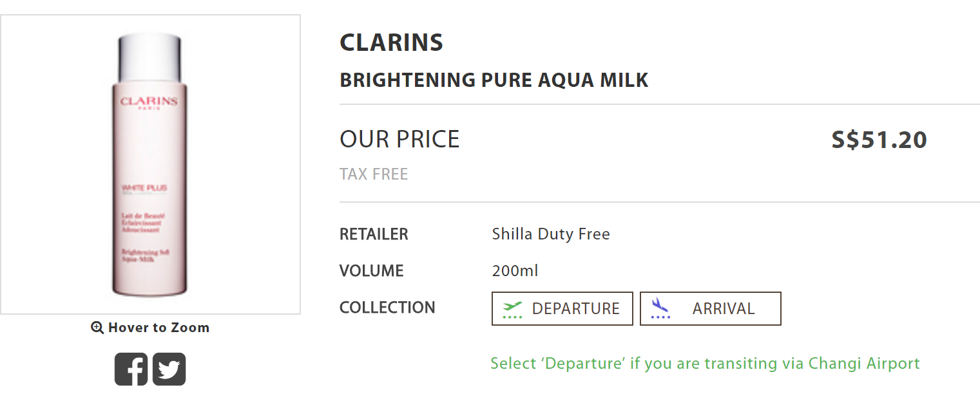Click the Shilla Duty Free retailer name
This screenshot has width=980, height=410.
tap(550, 234)
